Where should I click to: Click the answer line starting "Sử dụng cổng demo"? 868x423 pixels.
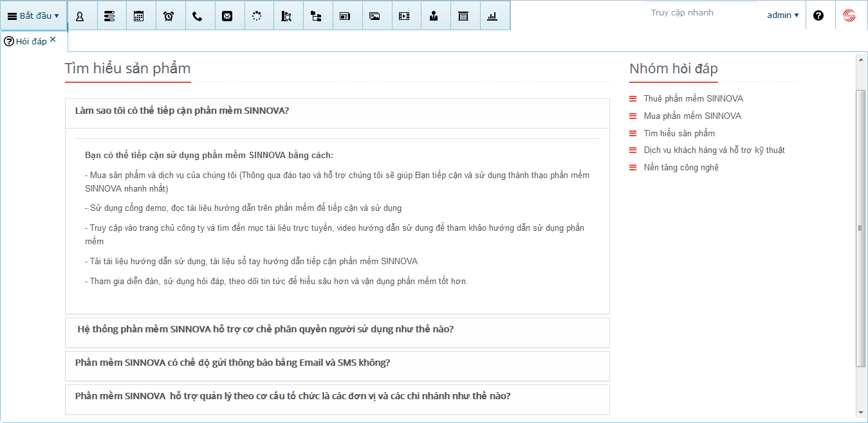point(243,208)
